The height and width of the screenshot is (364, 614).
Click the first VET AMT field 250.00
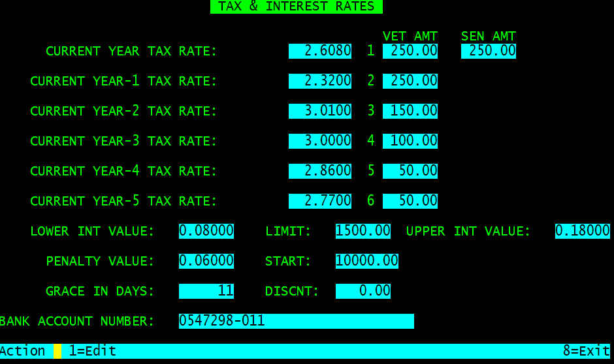click(410, 51)
